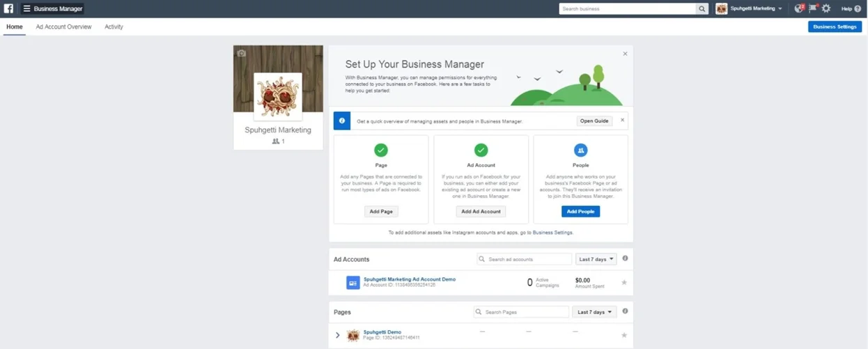Screen dimensions: 868x349
Task: Click the Business Settings button
Action: pos(835,26)
